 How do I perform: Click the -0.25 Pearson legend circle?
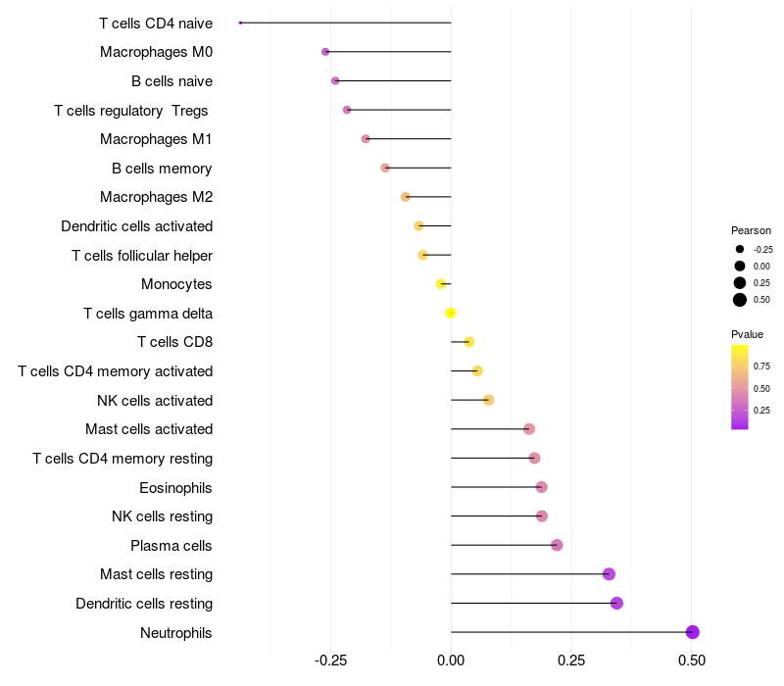[x=740, y=249]
